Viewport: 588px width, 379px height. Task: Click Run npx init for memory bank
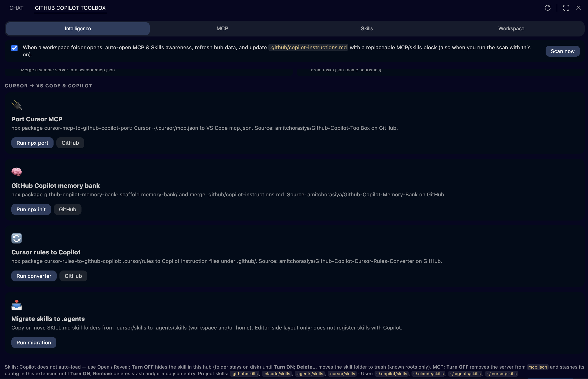pos(31,209)
